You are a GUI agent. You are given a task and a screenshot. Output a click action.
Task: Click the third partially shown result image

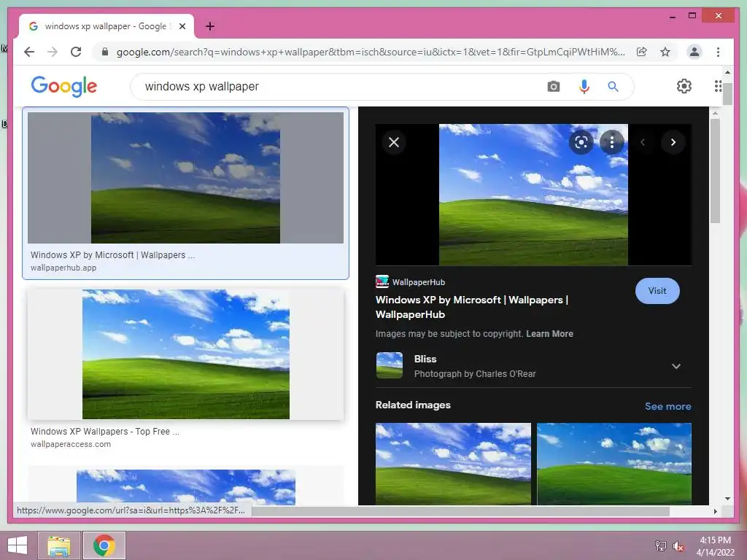tap(185, 486)
